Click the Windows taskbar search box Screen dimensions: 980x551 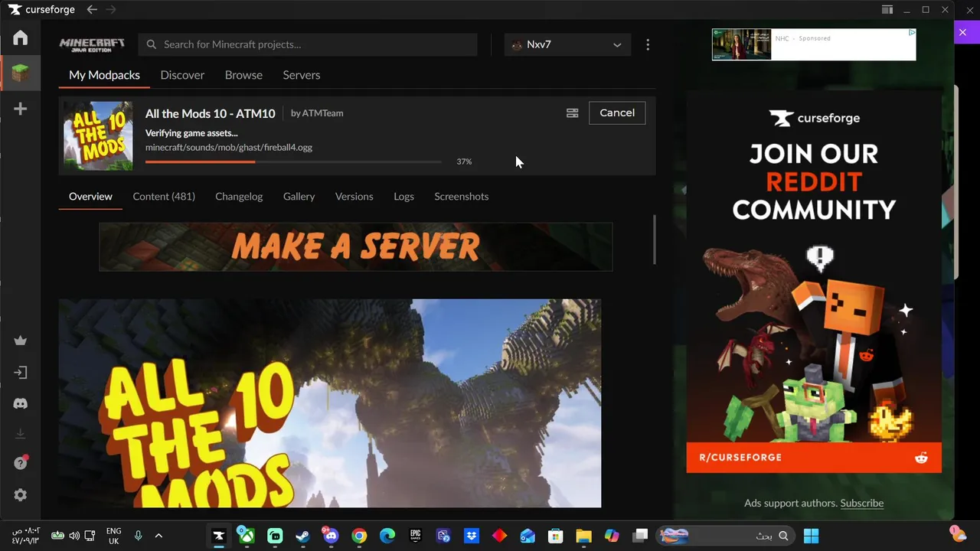point(724,536)
